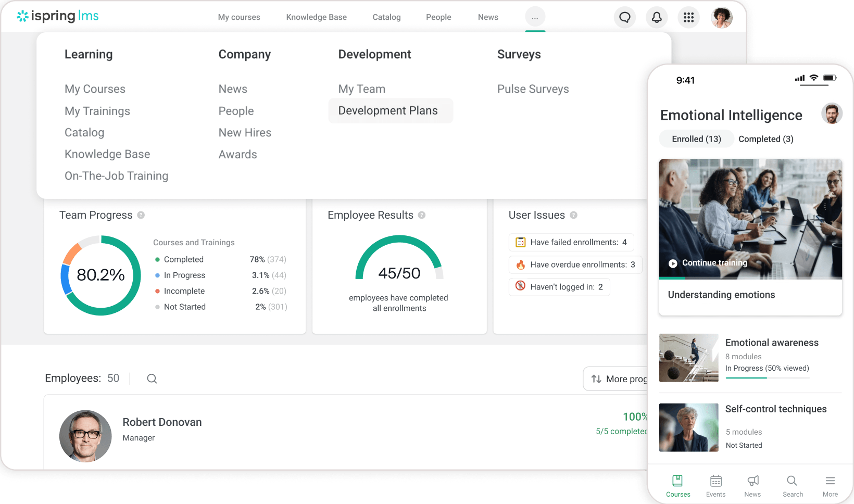Open My courses in the top navigation
The width and height of the screenshot is (854, 504).
tap(238, 17)
